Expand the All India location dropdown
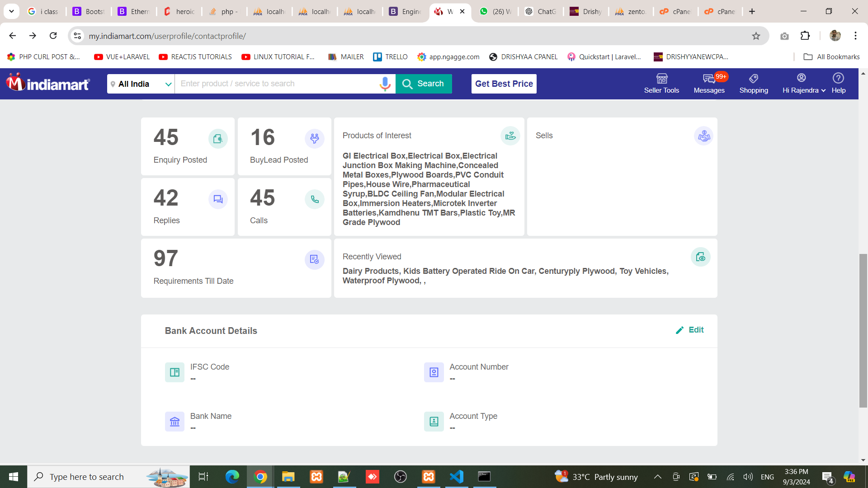 (x=141, y=84)
